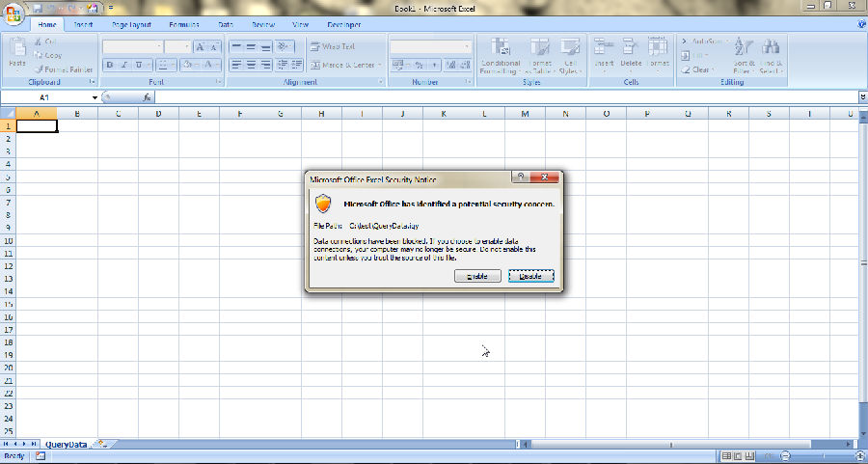Switch to the Page Layout ribbon tab

tap(131, 24)
